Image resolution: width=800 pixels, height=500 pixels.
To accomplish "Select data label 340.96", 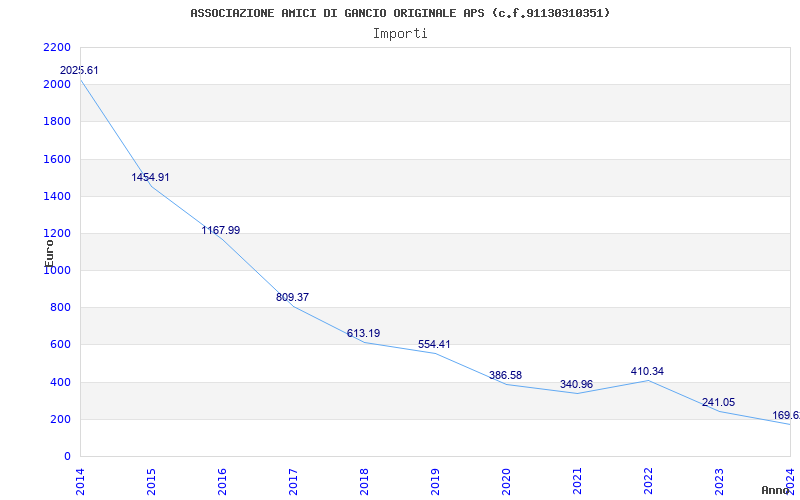I will coord(576,384).
